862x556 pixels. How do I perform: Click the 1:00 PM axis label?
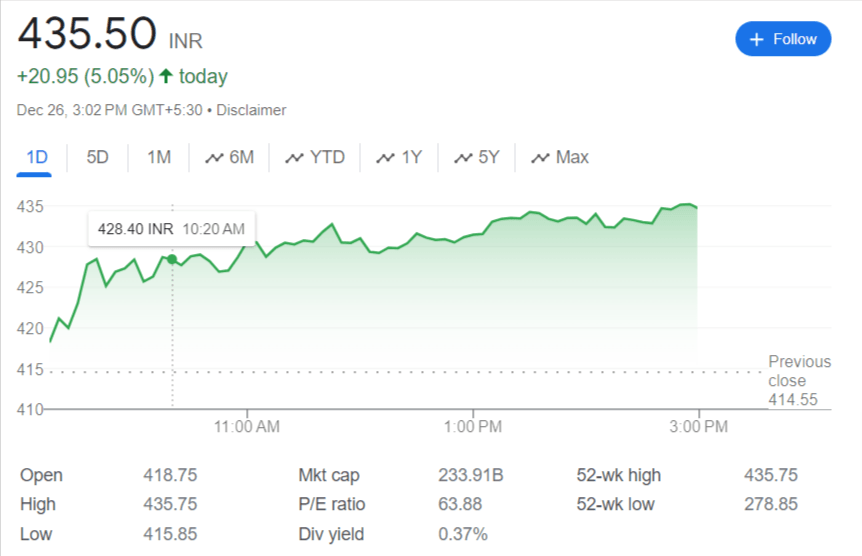click(x=473, y=427)
